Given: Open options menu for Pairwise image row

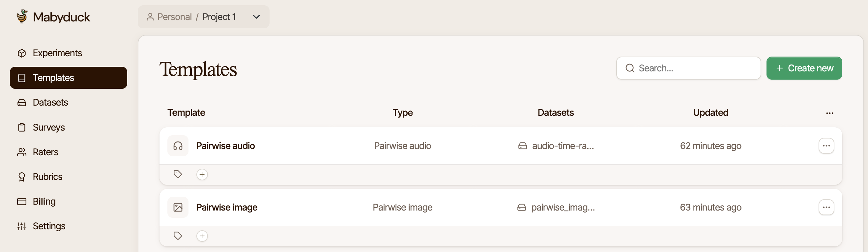Looking at the screenshot, I should pyautogui.click(x=826, y=207).
